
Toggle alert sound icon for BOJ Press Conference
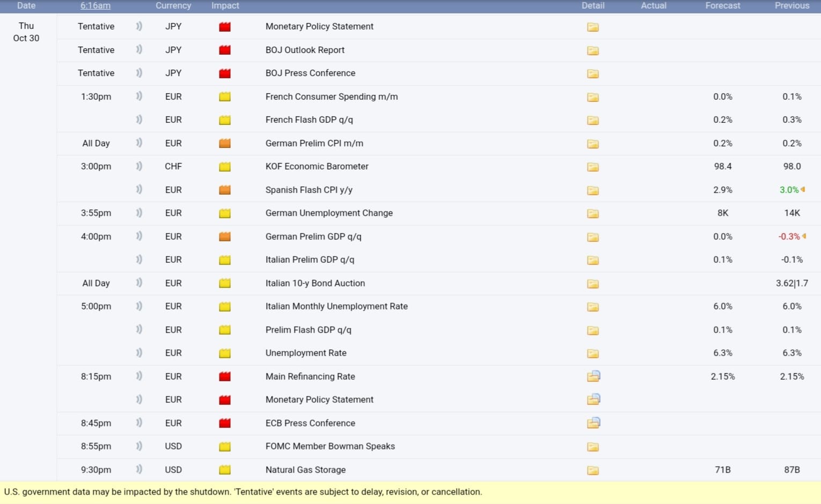(x=139, y=73)
